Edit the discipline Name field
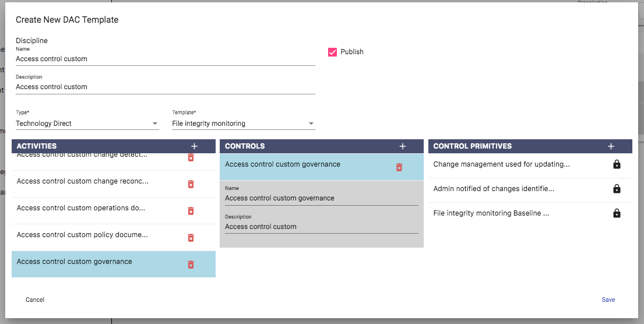This screenshot has height=324, width=644. [x=166, y=59]
